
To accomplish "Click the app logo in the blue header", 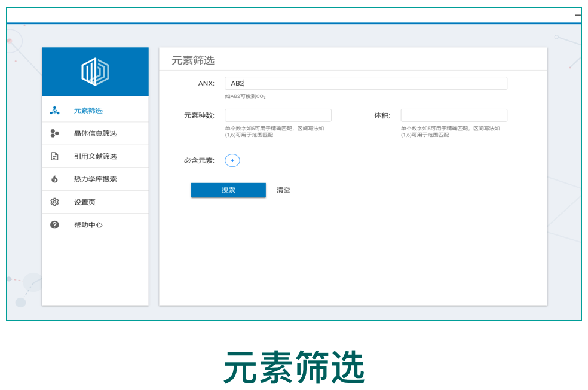I will point(95,72).
